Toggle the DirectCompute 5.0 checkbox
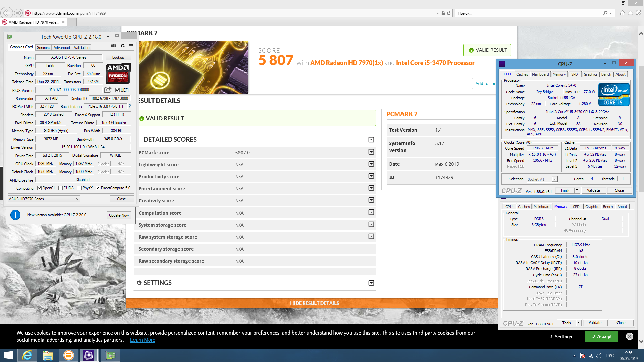The height and width of the screenshot is (362, 644). tap(98, 188)
